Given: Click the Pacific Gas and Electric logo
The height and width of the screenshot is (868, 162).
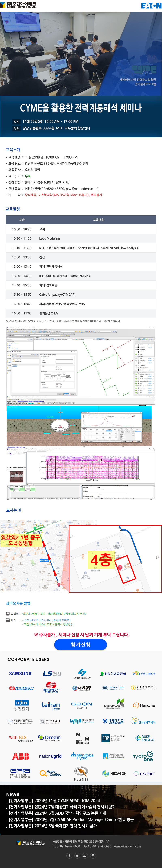Looking at the screenshot, I should (x=114, y=756).
